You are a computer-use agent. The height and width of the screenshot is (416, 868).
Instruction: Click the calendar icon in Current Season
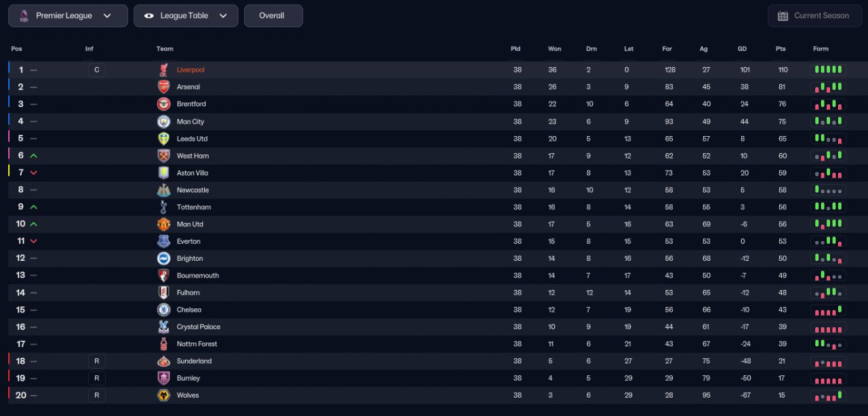(x=783, y=16)
